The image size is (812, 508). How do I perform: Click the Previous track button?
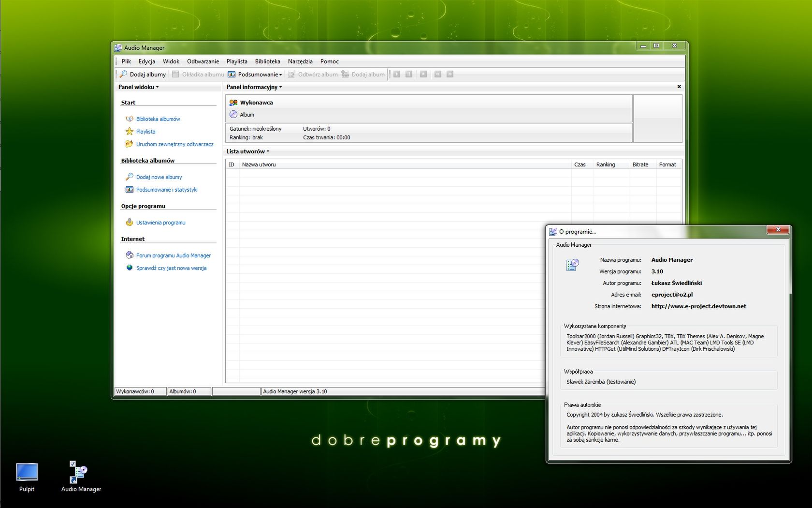(x=438, y=74)
